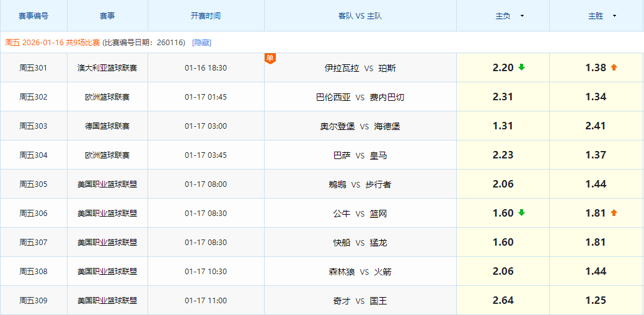
Task: Select 主胜 odds 1.37 for 巴萨 VS 皇马
Action: coord(596,155)
